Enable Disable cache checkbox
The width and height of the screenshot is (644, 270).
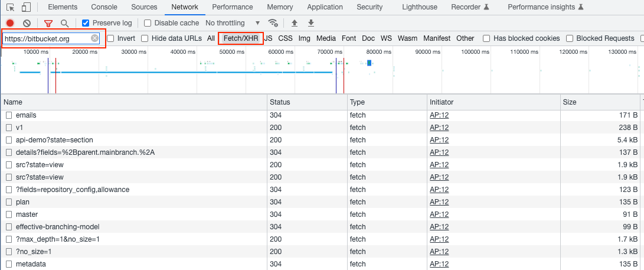coord(148,23)
